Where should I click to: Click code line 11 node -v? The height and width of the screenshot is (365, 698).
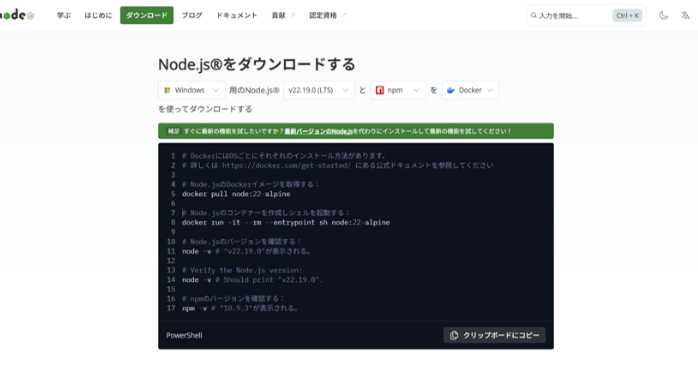click(x=246, y=251)
